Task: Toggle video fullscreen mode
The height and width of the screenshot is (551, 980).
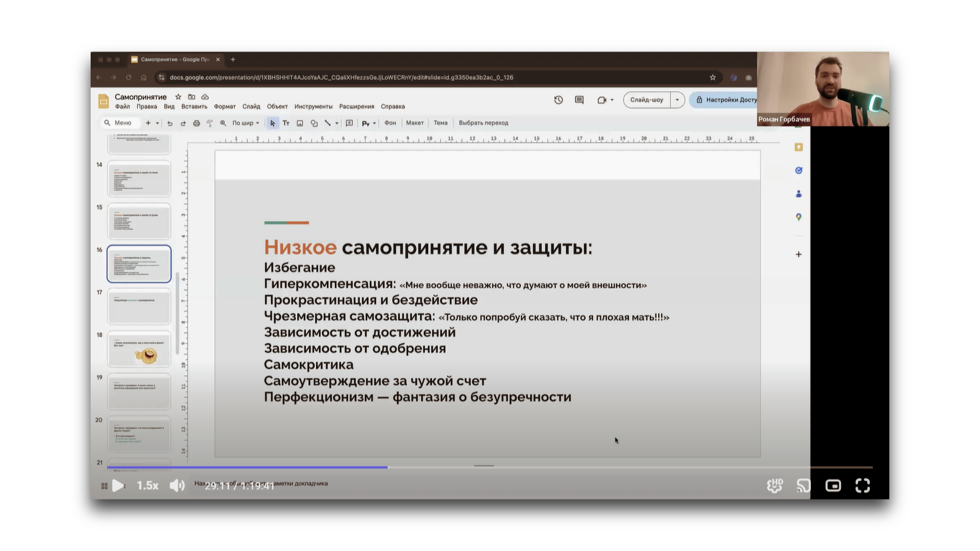Action: [x=862, y=485]
